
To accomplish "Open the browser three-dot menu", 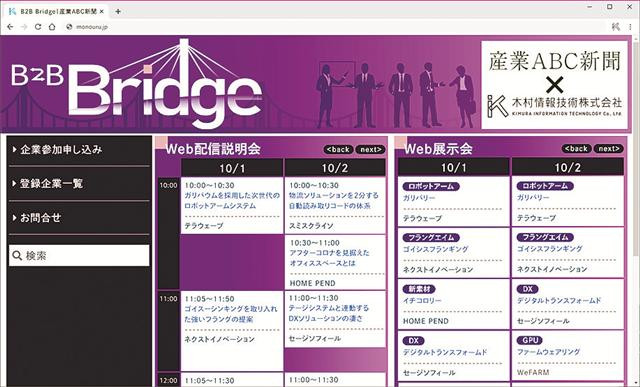I will click(x=631, y=27).
